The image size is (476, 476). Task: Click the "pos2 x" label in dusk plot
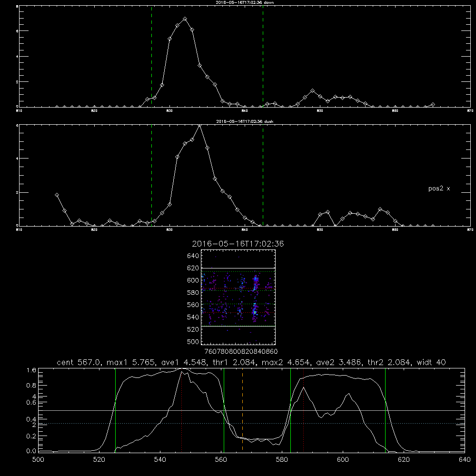pos(439,188)
